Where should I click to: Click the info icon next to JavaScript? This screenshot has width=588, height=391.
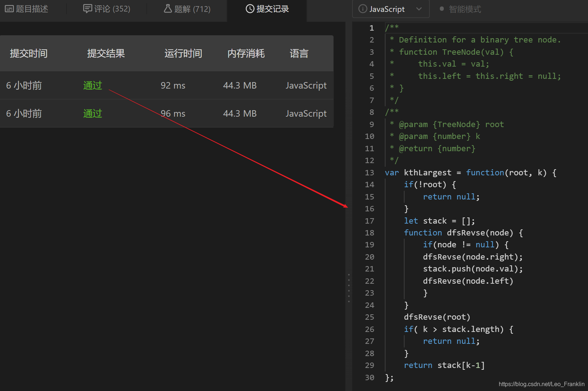click(363, 9)
